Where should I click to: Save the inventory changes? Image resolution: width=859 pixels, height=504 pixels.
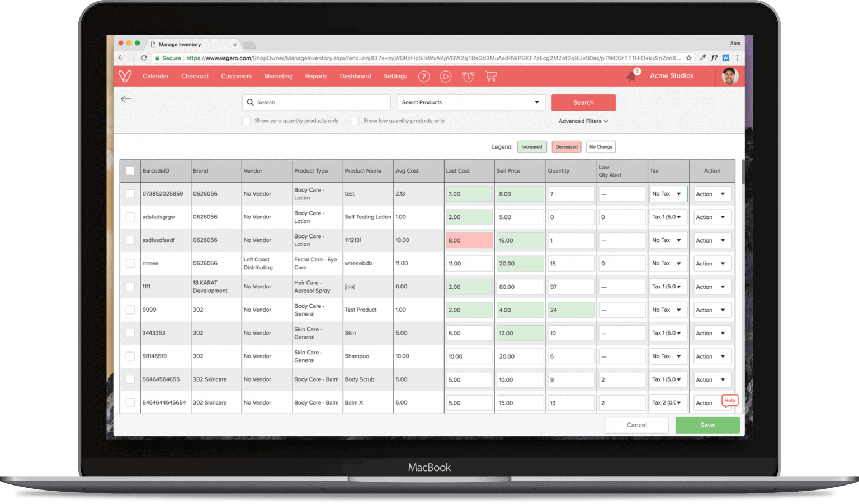(x=707, y=425)
